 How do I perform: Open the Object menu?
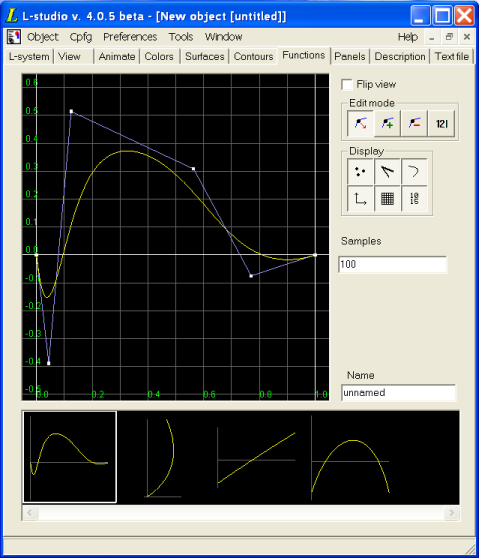point(42,37)
